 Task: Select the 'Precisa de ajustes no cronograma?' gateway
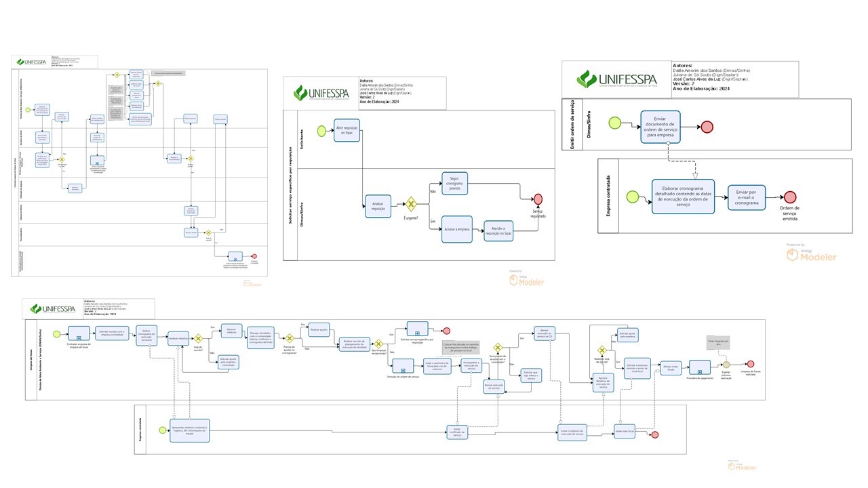tap(290, 339)
